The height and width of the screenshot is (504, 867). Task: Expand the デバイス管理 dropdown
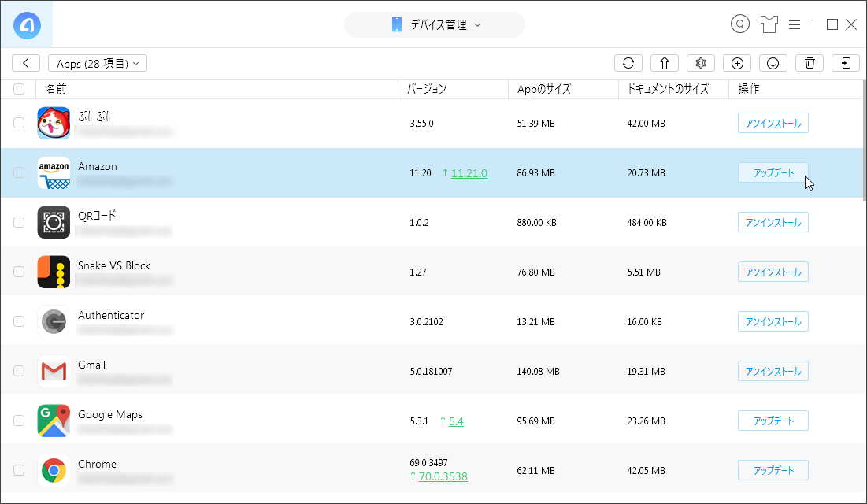pos(435,25)
